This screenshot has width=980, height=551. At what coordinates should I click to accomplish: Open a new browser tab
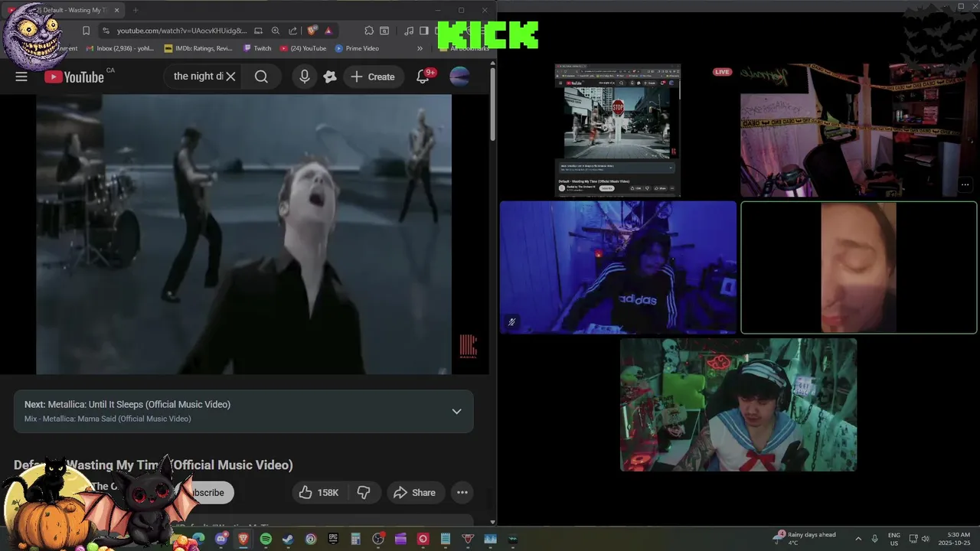(136, 10)
